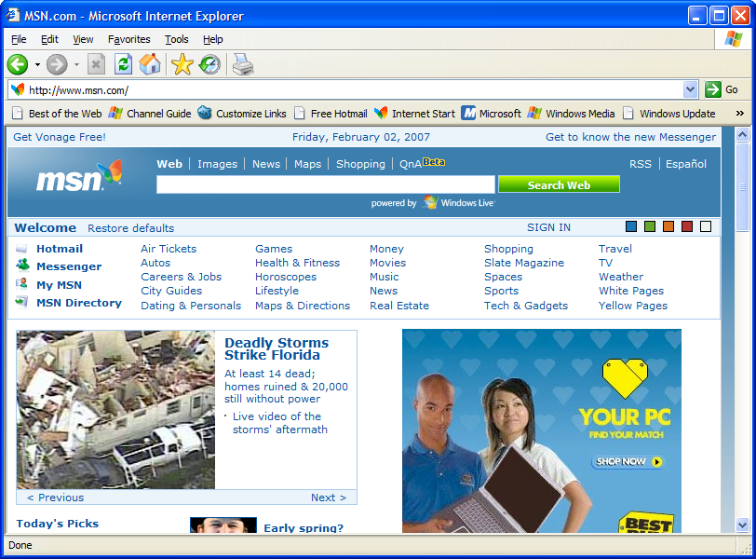Select the blue color theme swatch
756x559 pixels.
(x=630, y=226)
